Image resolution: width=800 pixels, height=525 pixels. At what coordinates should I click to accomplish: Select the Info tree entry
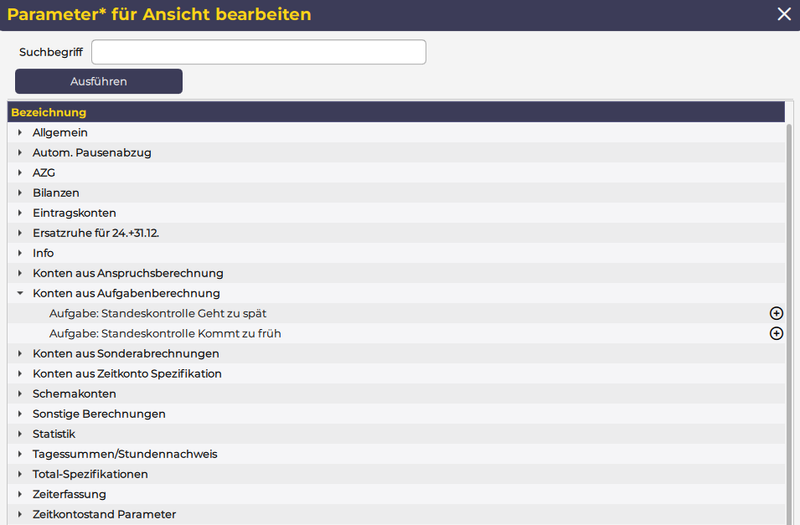tap(43, 253)
